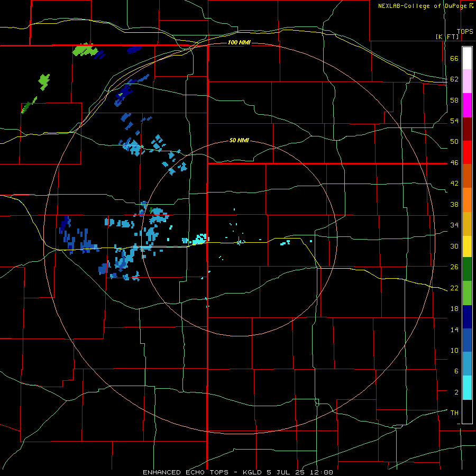The image size is (476, 476).
Task: Click the white swatch at the legend top
Action: point(467,58)
